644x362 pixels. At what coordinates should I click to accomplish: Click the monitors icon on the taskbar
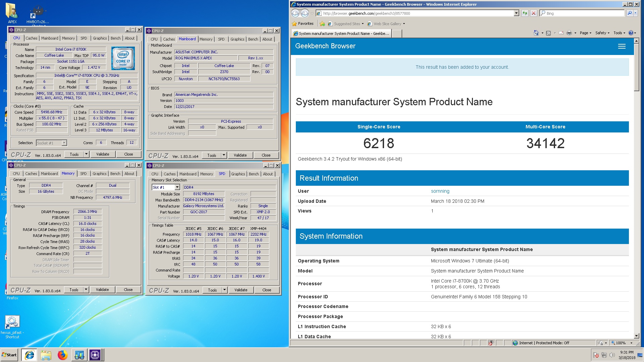click(x=79, y=355)
